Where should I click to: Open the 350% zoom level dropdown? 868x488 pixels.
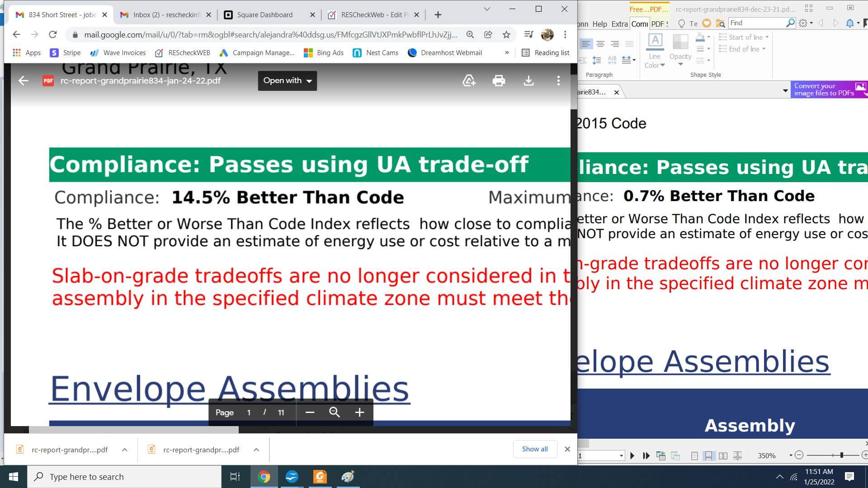pyautogui.click(x=791, y=455)
